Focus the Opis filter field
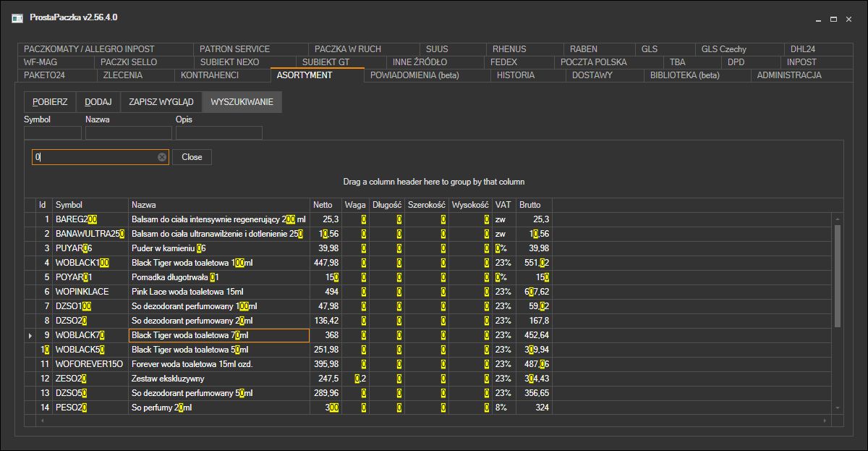The image size is (868, 451). click(x=219, y=132)
